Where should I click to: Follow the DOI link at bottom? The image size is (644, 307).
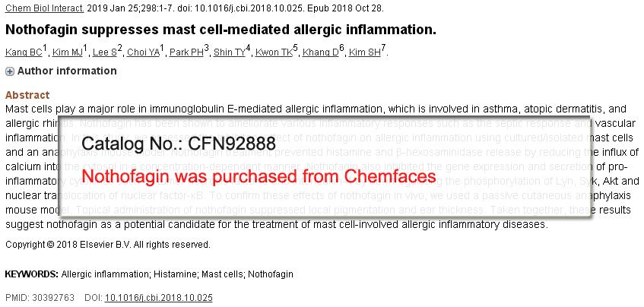pyautogui.click(x=159, y=298)
